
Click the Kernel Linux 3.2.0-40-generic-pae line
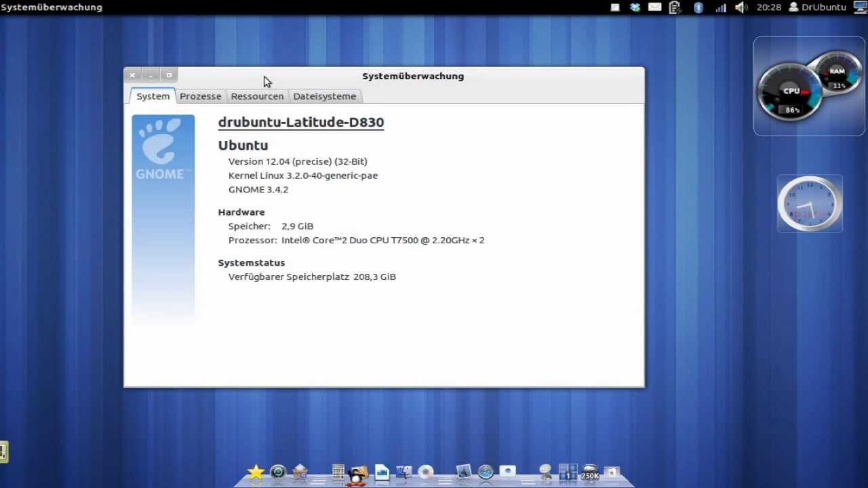[x=303, y=176]
